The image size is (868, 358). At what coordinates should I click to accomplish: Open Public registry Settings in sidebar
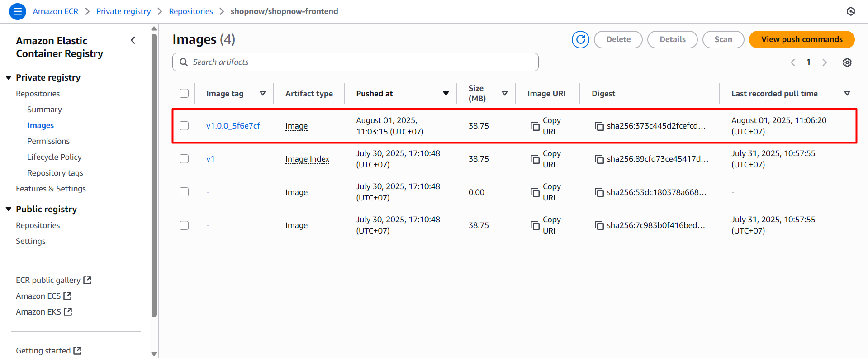pos(31,241)
